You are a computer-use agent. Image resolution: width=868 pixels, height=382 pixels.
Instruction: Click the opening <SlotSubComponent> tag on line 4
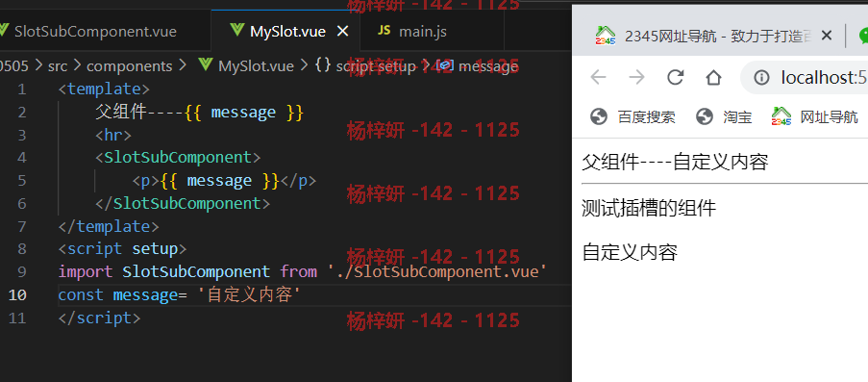[178, 158]
